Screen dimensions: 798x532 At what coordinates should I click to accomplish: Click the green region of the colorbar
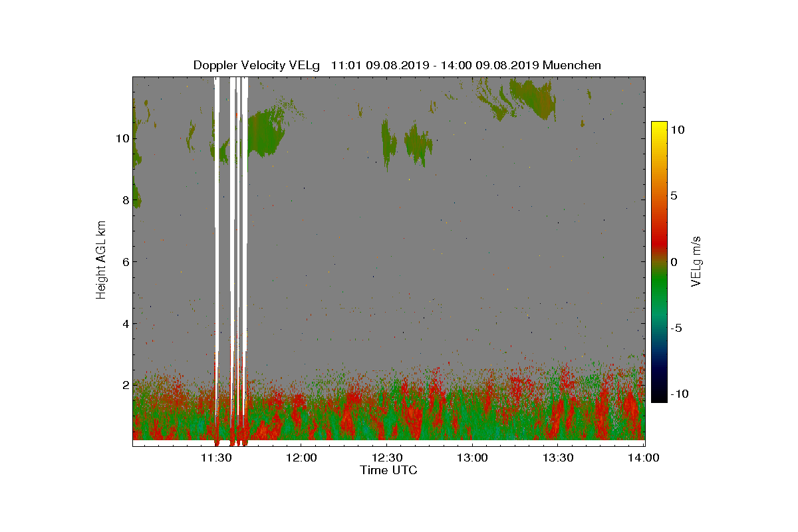659,286
